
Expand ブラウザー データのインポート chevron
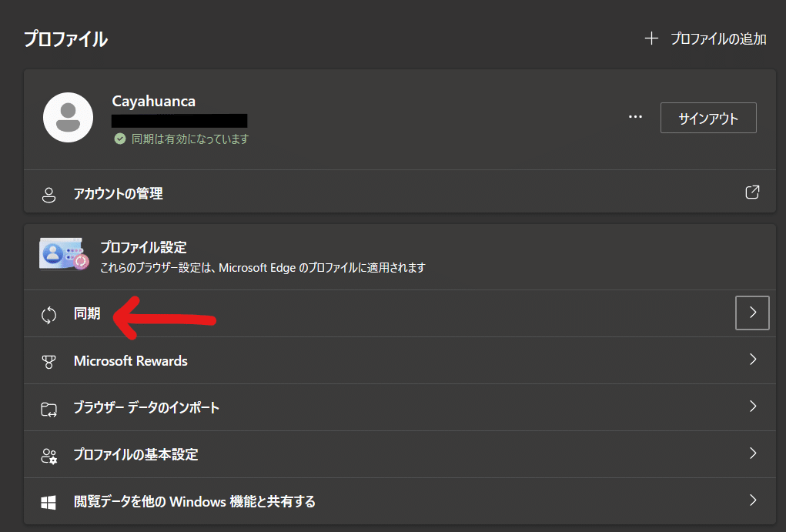753,407
